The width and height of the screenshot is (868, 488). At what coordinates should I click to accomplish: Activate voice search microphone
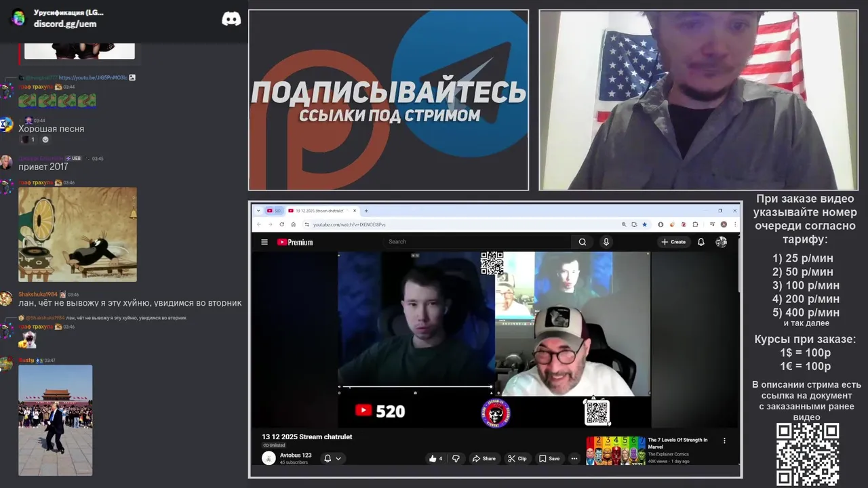[606, 242]
